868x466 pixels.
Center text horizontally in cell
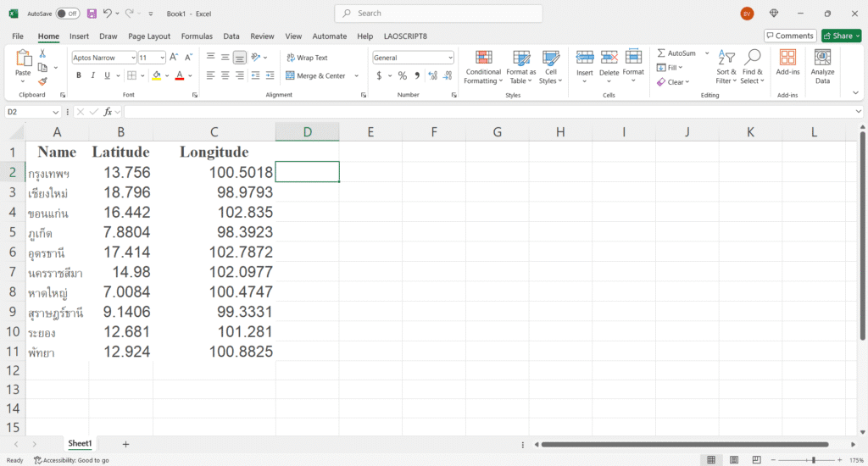pyautogui.click(x=225, y=75)
